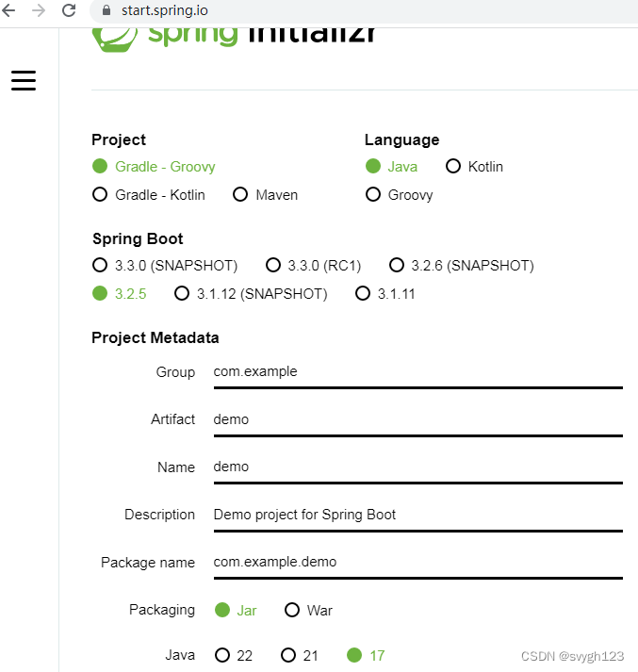Click the browser forward arrow
This screenshot has width=638, height=672.
click(39, 9)
